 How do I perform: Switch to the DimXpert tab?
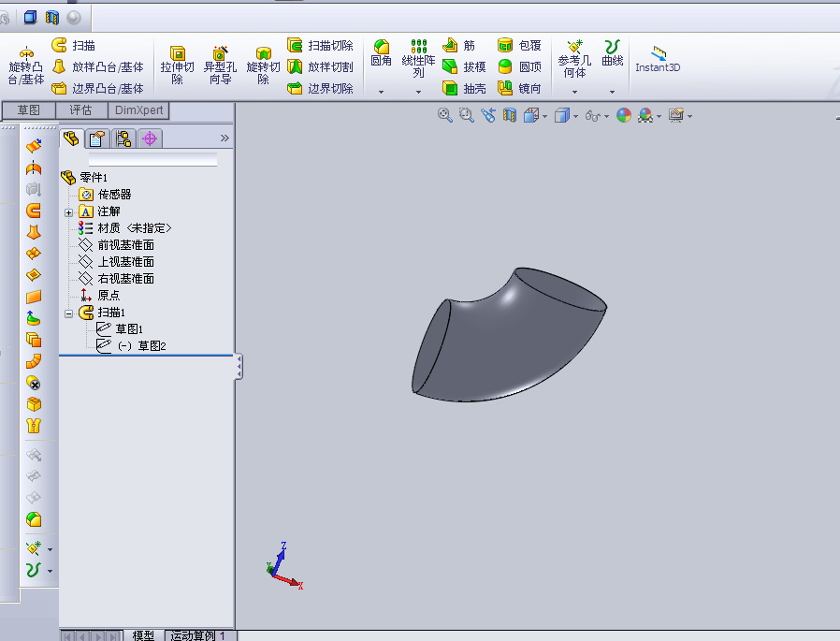pyautogui.click(x=138, y=110)
